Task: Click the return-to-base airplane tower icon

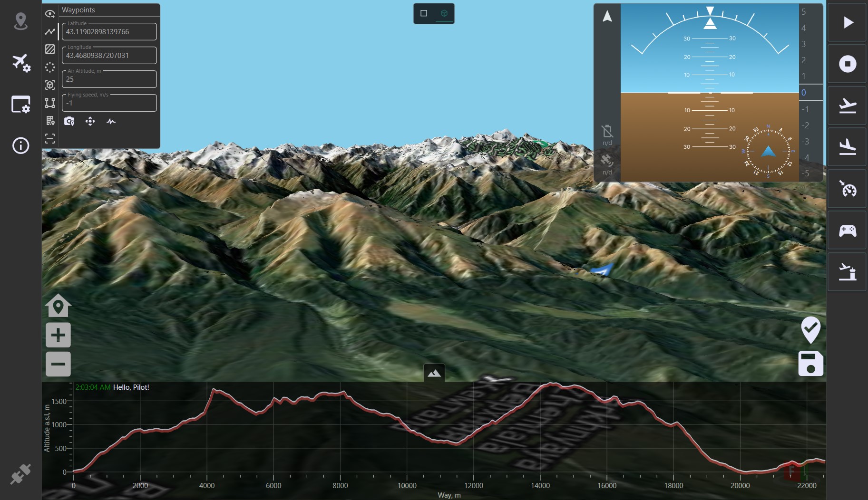Action: pyautogui.click(x=847, y=272)
